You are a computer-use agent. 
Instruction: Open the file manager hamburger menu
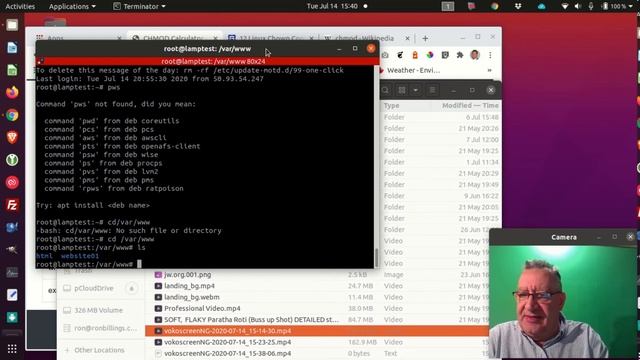click(x=433, y=90)
